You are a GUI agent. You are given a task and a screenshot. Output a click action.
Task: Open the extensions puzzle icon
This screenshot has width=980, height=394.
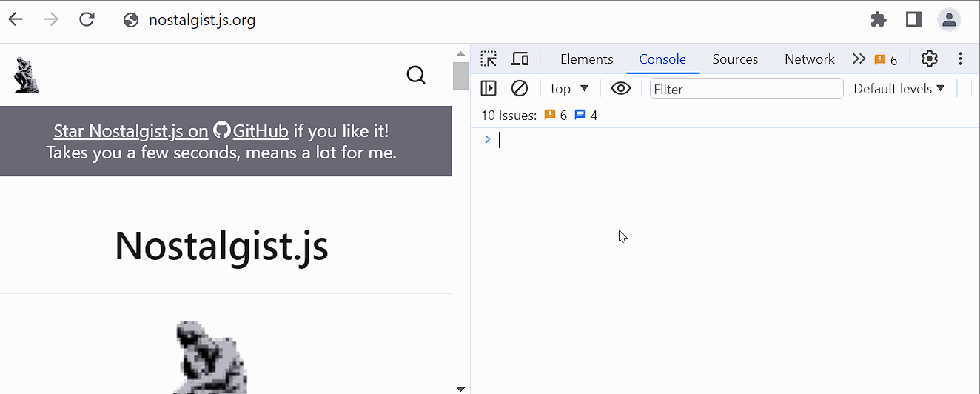click(879, 19)
